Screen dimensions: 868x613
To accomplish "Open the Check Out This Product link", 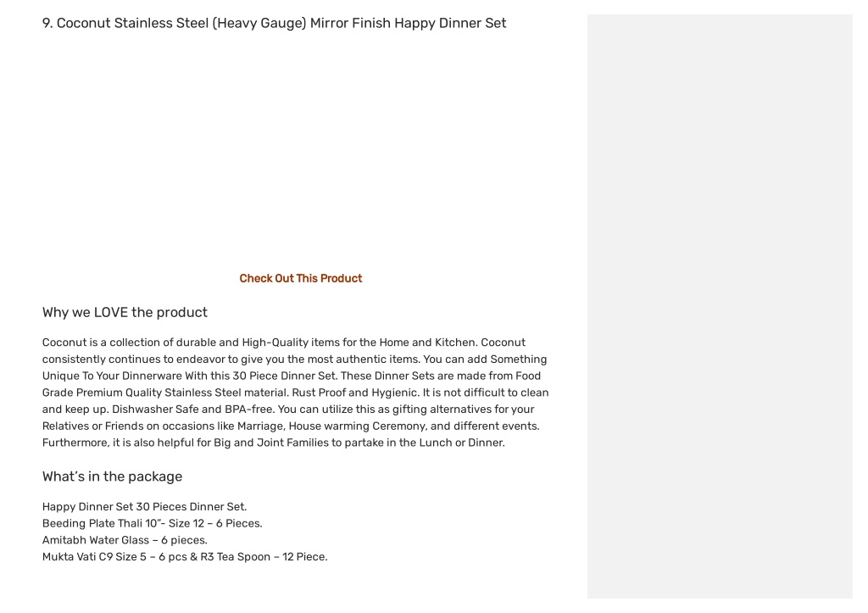I will coord(301,279).
